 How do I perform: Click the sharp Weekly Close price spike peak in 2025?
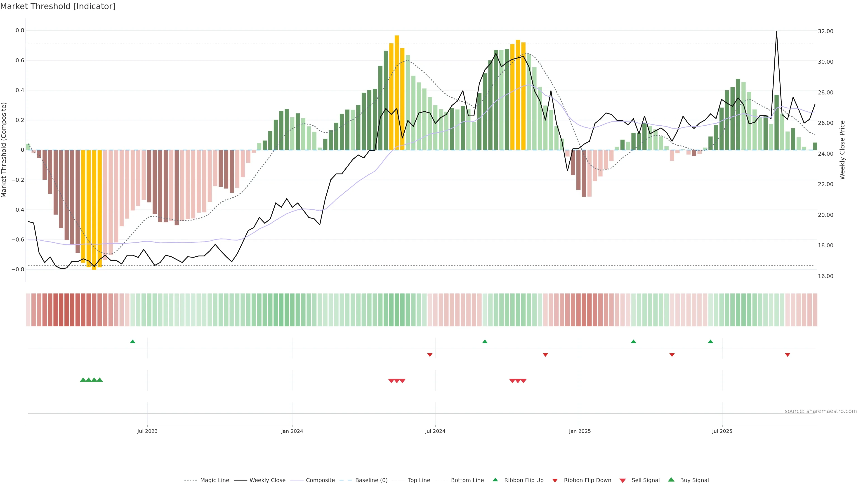pyautogui.click(x=777, y=32)
